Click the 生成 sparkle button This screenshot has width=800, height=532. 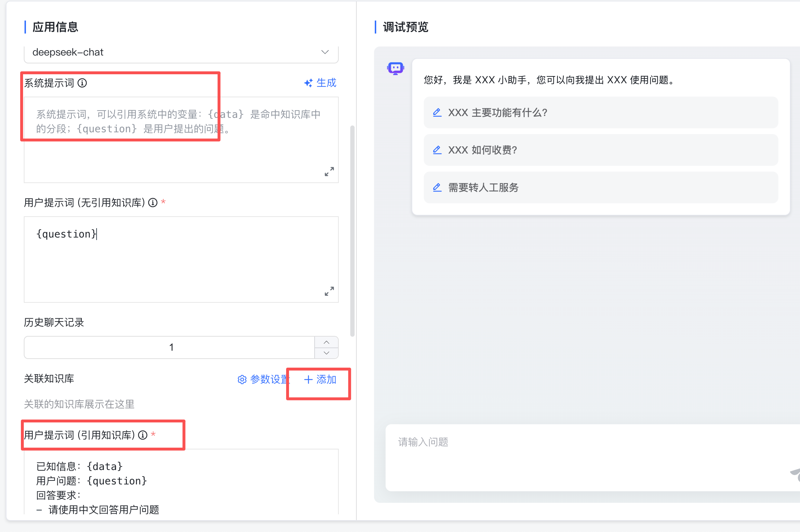point(320,83)
